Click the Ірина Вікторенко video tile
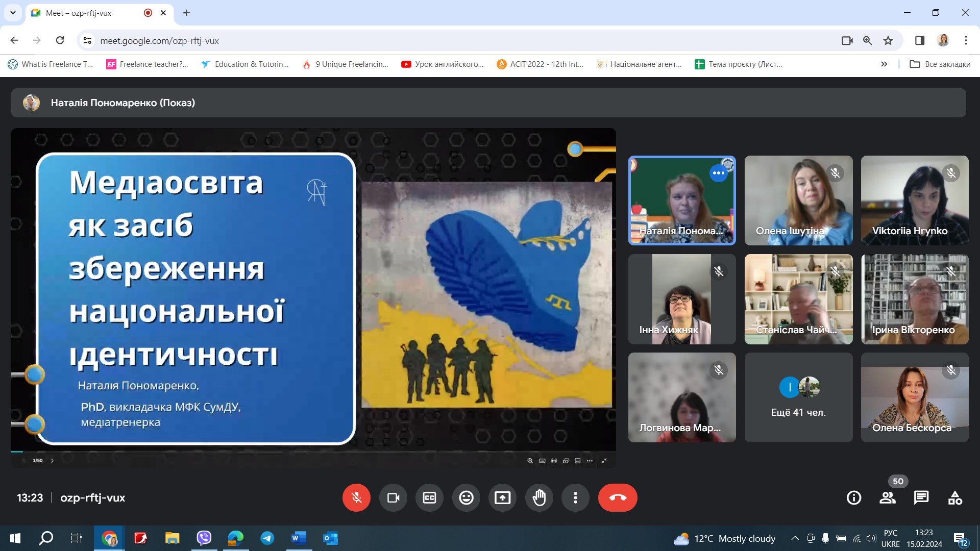Image resolution: width=980 pixels, height=551 pixels. [915, 299]
